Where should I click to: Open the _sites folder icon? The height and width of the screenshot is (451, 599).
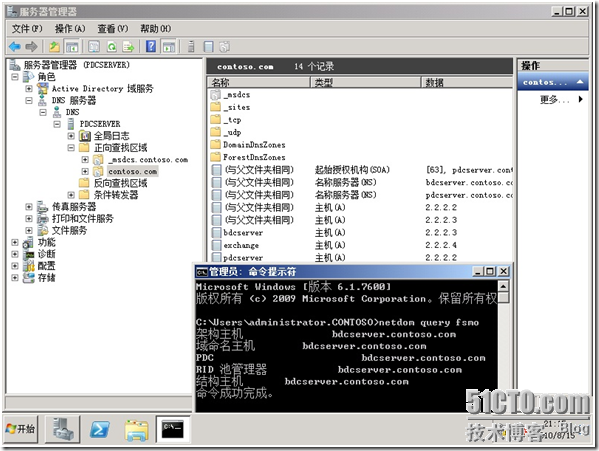coord(216,107)
